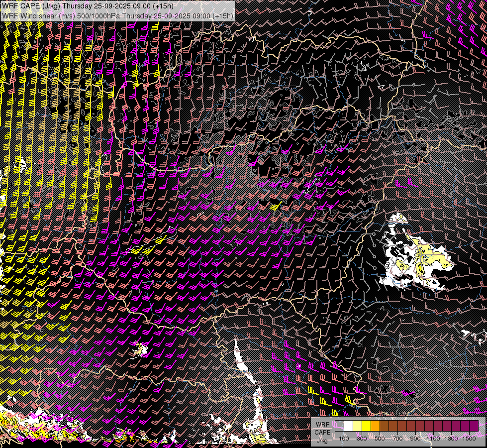Click the '700' legend tick label

[x=397, y=439]
